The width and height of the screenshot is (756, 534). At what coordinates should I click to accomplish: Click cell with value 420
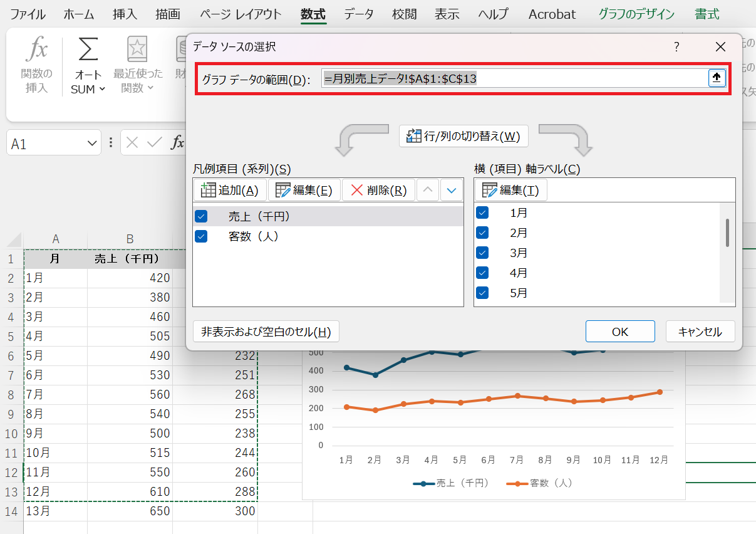point(130,278)
